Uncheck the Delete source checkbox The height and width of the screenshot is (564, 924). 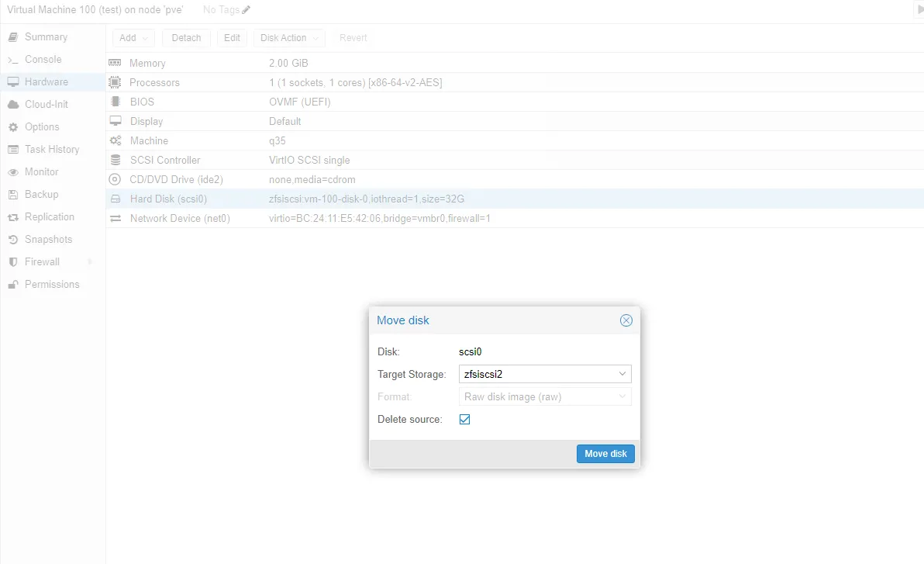click(464, 419)
